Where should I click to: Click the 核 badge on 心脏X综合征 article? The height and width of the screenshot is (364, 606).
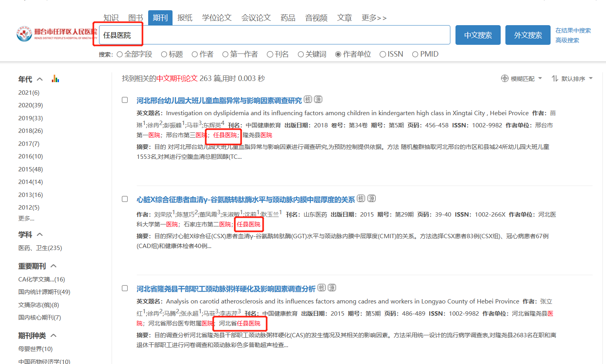[x=361, y=199]
